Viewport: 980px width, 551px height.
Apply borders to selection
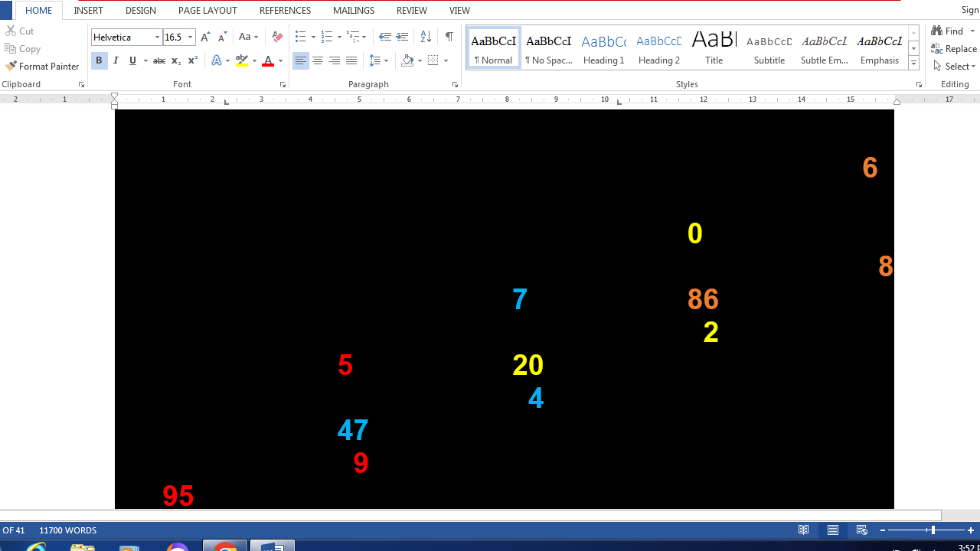click(433, 60)
